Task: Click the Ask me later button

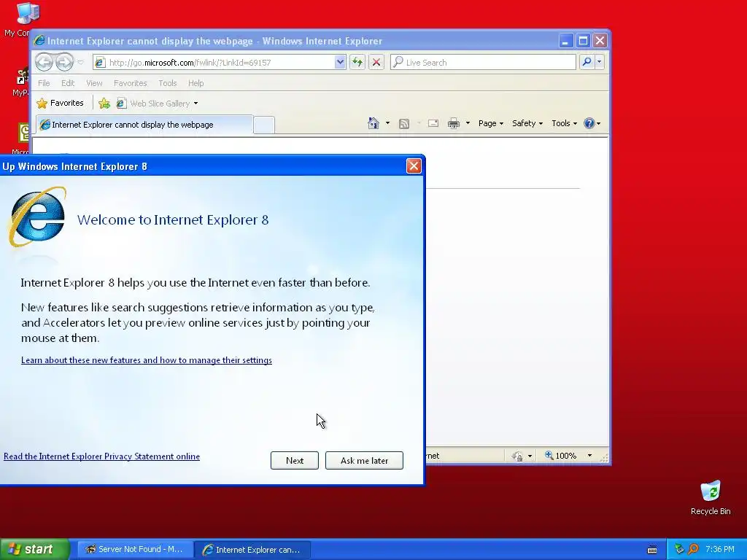Action: coord(365,461)
